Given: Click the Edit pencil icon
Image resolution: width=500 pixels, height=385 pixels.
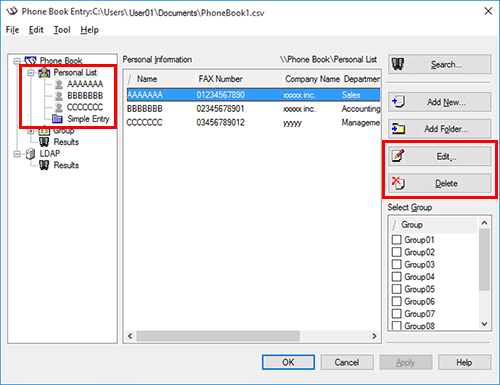Looking at the screenshot, I should pyautogui.click(x=398, y=156).
